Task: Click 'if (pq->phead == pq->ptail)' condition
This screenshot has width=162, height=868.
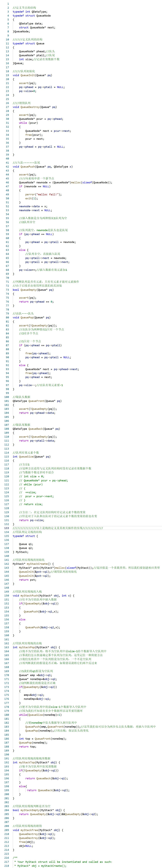Action: [40, 345]
